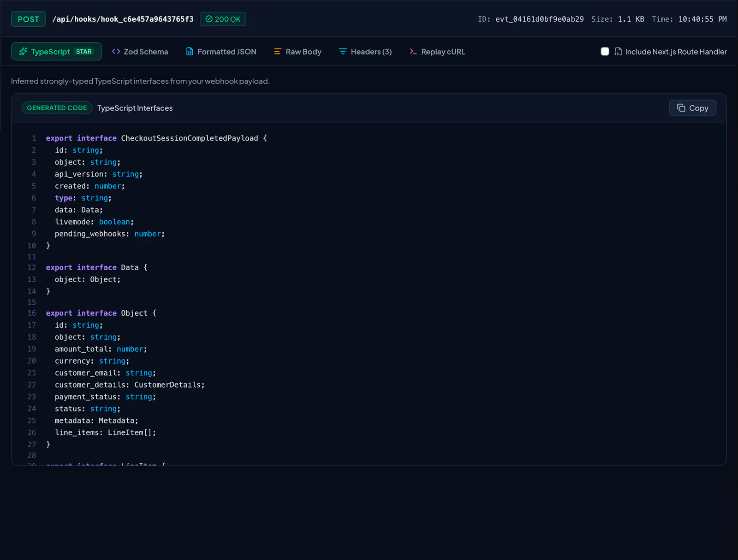Click the metadata: Metadata line
Screen dimensions: 738x560
[96, 421]
